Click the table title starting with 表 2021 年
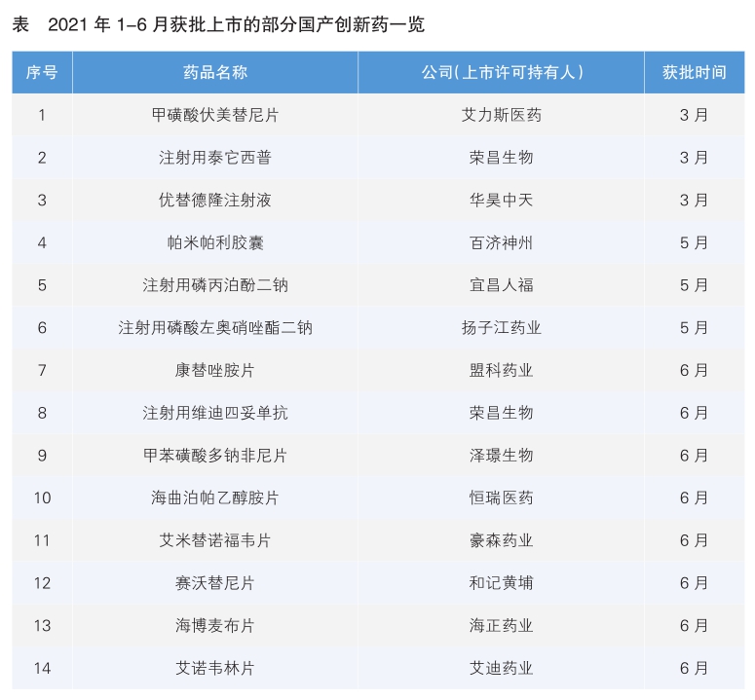 (x=218, y=25)
